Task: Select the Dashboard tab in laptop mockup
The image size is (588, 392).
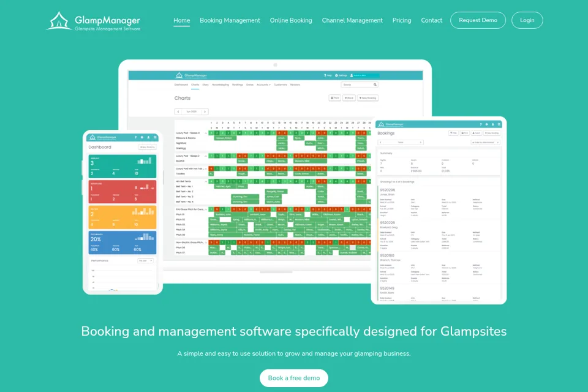Action: pyautogui.click(x=181, y=85)
